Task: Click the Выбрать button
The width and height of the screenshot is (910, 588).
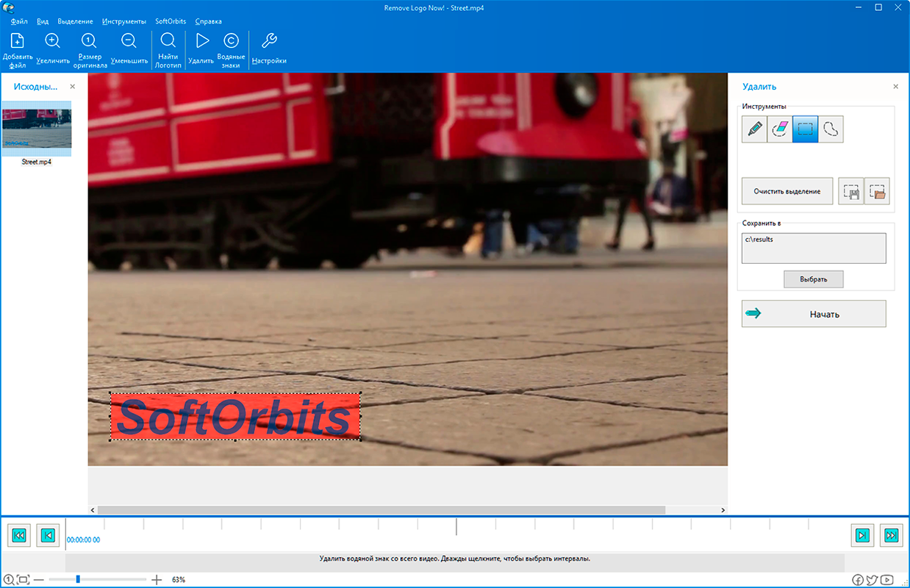Action: click(813, 279)
